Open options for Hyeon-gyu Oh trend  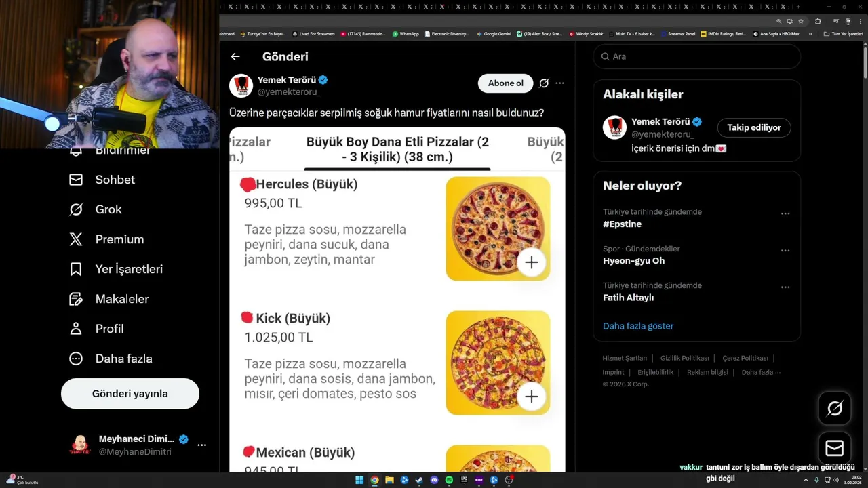(x=785, y=250)
